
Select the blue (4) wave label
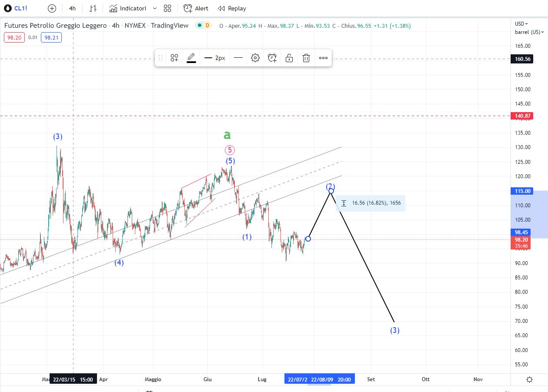[119, 262]
